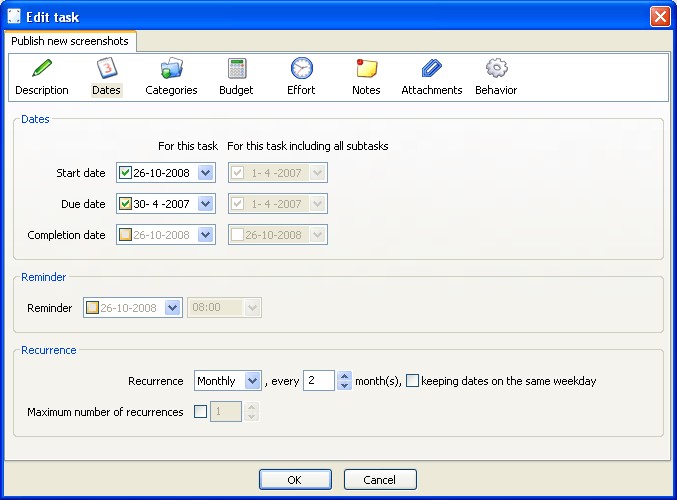
Task: Enable the Completion date checkbox for this task
Action: click(125, 235)
